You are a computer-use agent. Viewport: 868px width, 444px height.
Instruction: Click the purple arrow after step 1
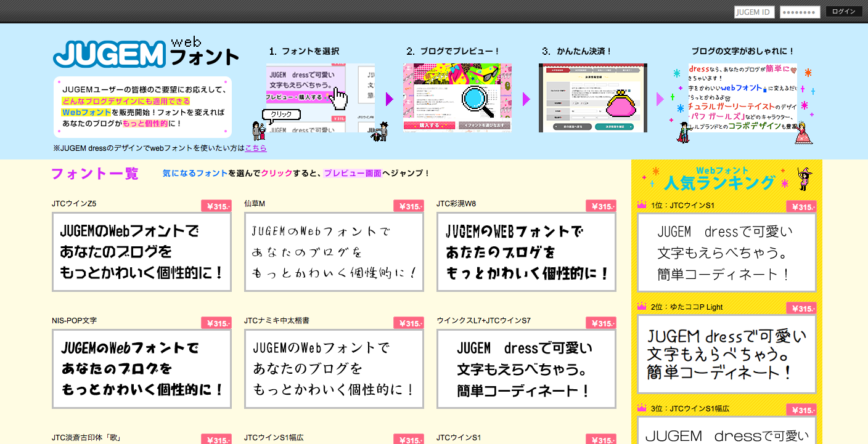coord(389,99)
